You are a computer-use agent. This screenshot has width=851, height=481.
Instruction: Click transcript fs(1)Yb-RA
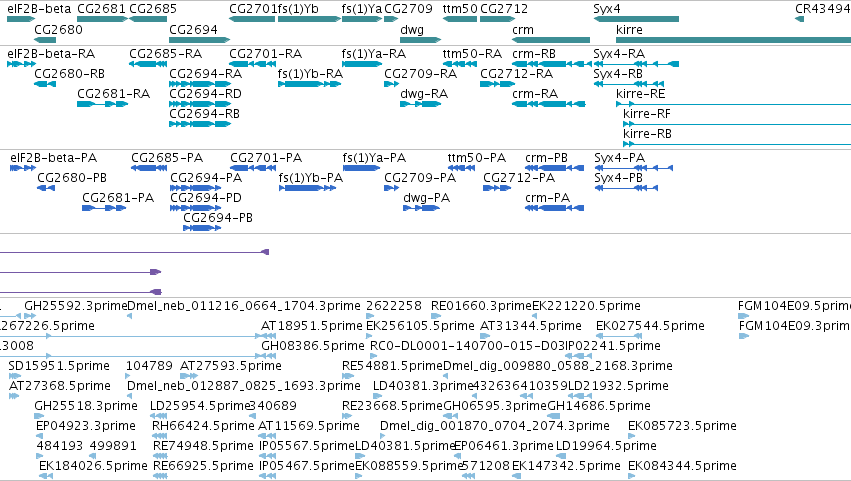coord(310,74)
